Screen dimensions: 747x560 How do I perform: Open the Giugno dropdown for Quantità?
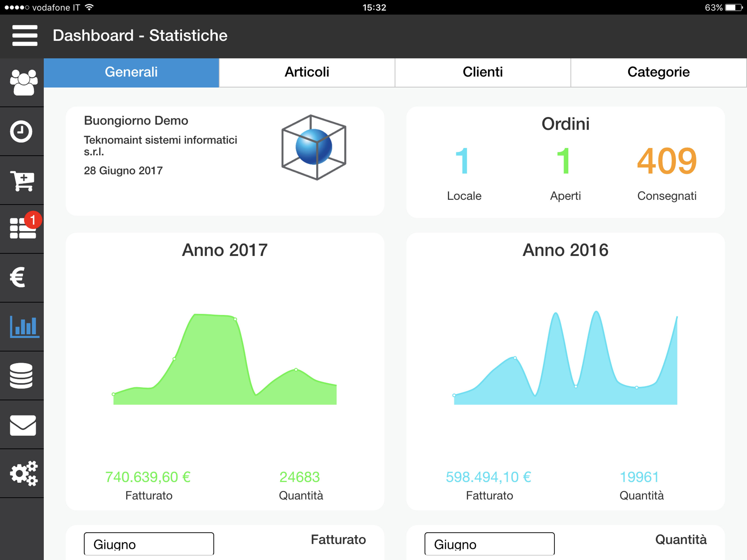pyautogui.click(x=490, y=544)
